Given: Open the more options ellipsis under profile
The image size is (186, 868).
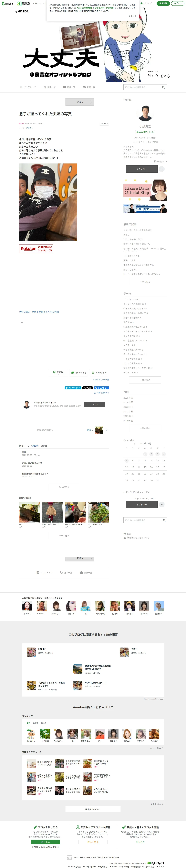Looking at the screenshot, I should click(x=162, y=169).
